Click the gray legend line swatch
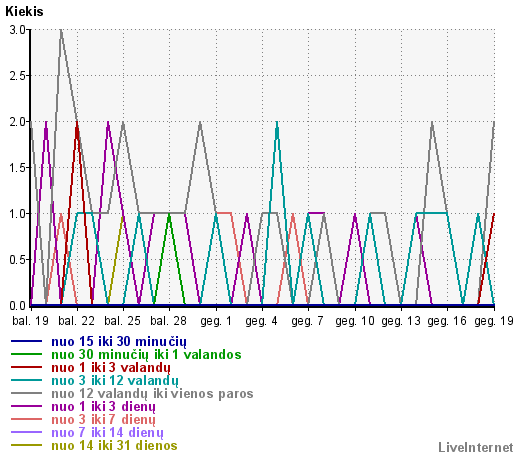Viewport: 520px width, 457px height. pyautogui.click(x=26, y=393)
